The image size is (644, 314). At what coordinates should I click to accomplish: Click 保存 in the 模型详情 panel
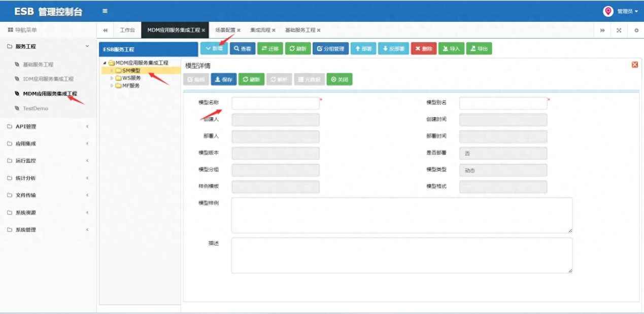click(224, 80)
